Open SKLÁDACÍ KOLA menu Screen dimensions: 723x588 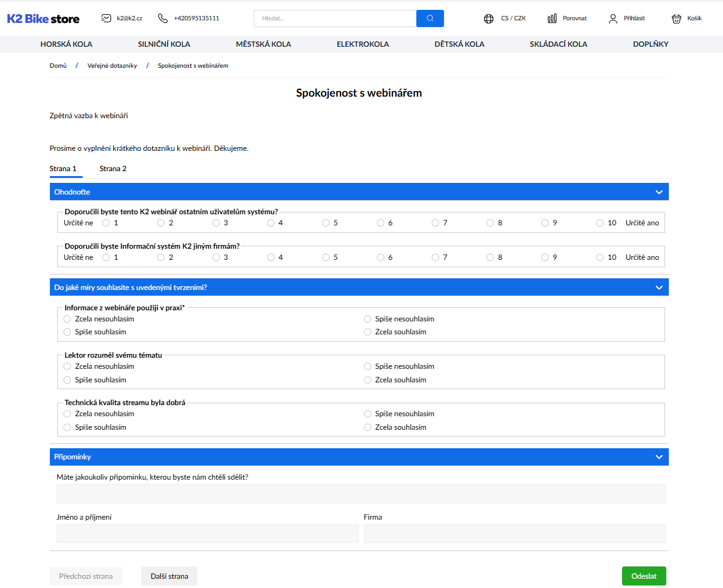559,44
